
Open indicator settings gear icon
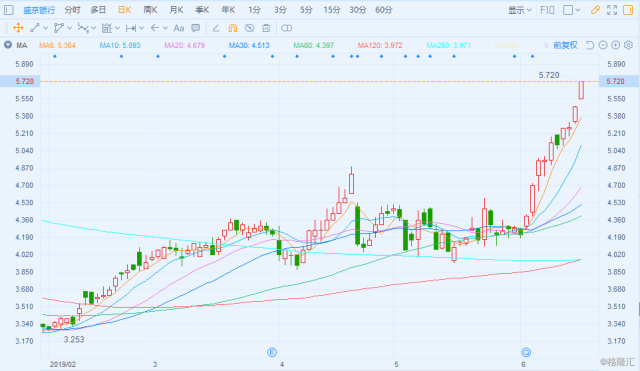629,45
